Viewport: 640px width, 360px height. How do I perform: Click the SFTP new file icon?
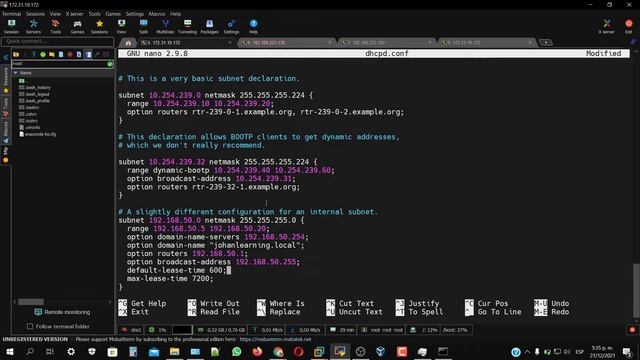61,54
